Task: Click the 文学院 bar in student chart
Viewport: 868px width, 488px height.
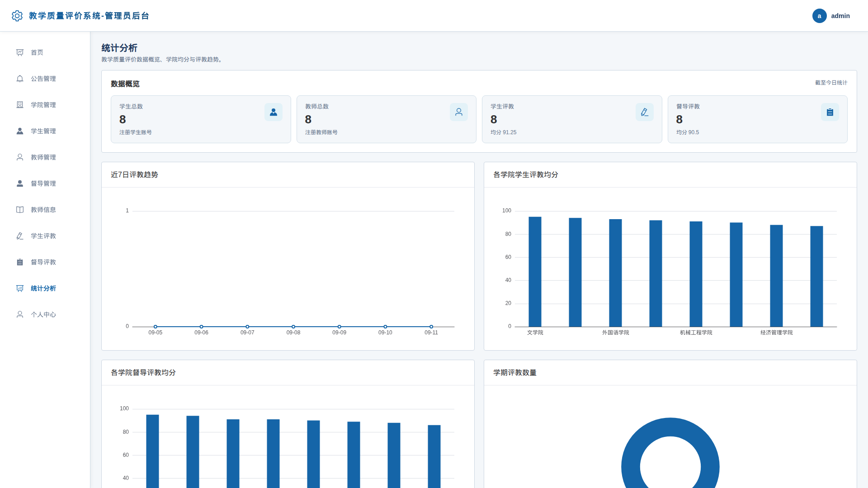Action: tap(535, 272)
